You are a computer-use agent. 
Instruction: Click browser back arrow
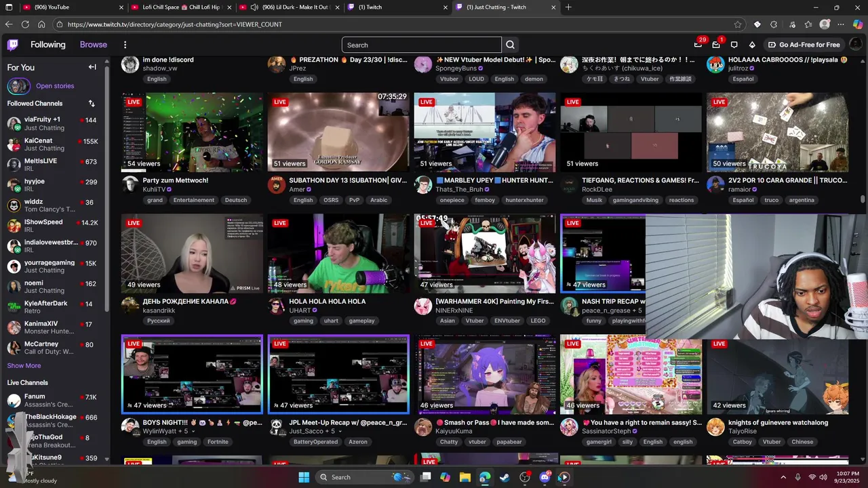click(9, 24)
